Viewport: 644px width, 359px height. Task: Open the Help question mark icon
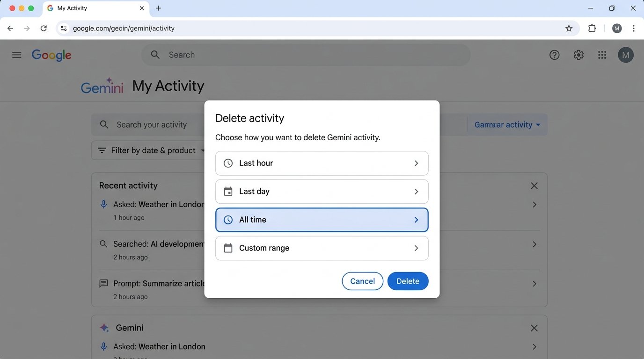click(554, 55)
